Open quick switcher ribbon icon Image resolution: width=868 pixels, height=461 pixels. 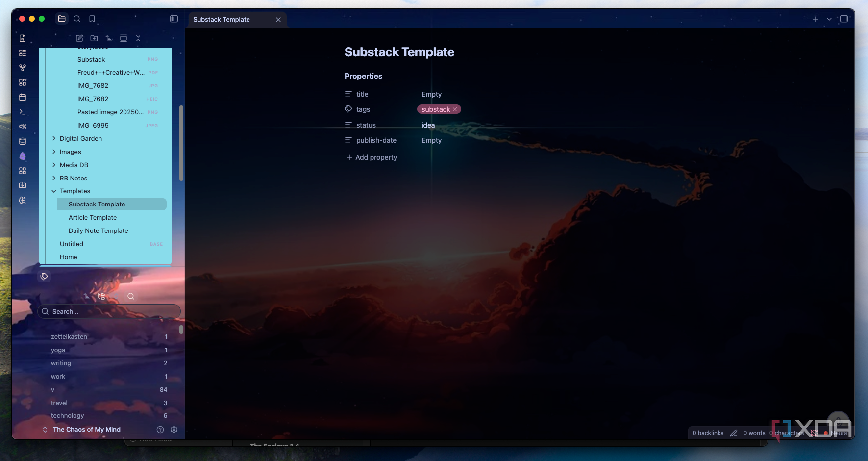(x=23, y=38)
